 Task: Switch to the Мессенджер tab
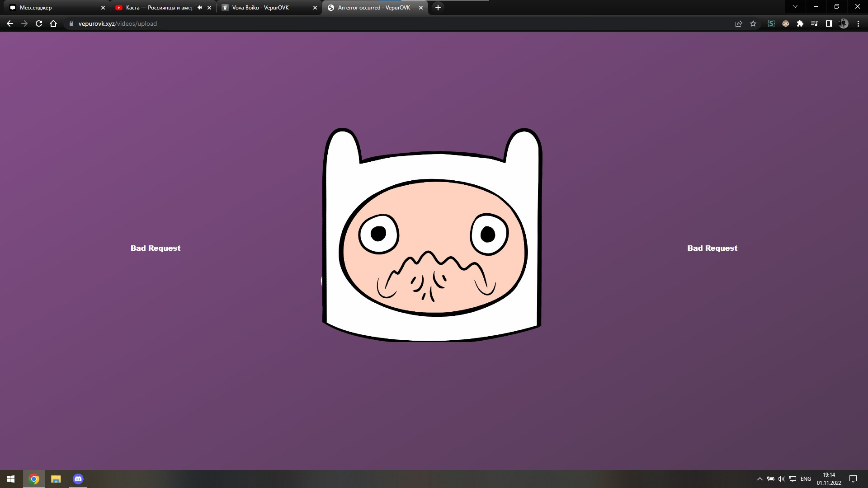[54, 8]
